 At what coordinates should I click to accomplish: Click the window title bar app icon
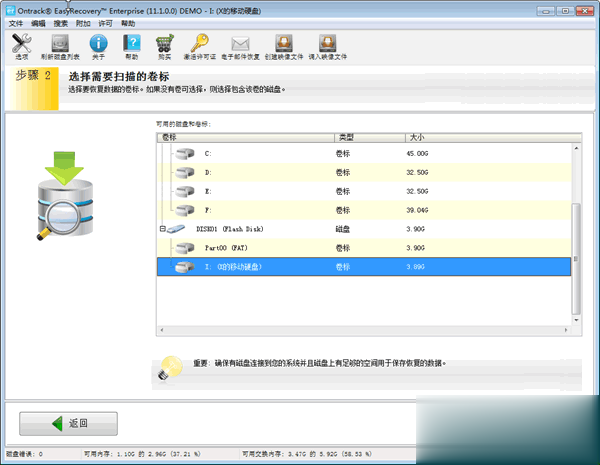click(x=11, y=11)
